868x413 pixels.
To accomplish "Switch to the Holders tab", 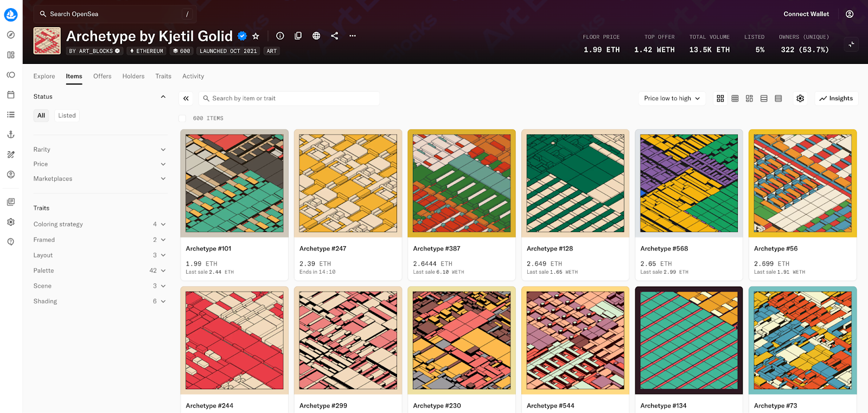I will [x=133, y=76].
